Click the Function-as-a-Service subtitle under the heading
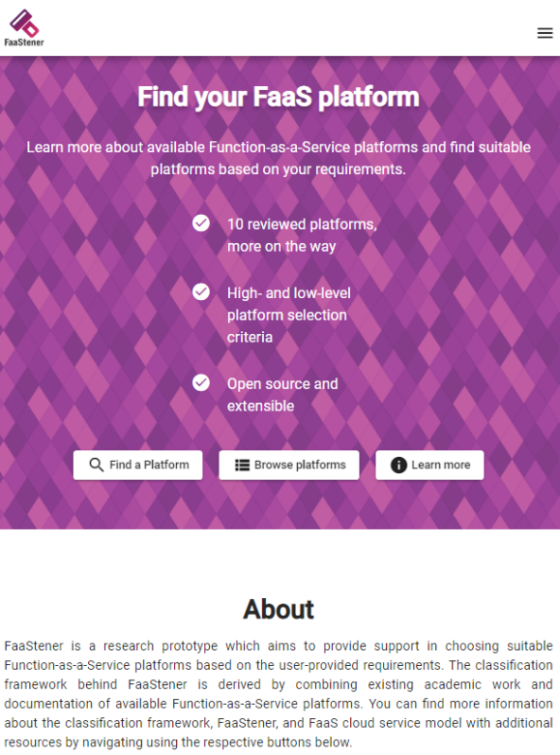Screen dimensions: 560x755 point(278,158)
